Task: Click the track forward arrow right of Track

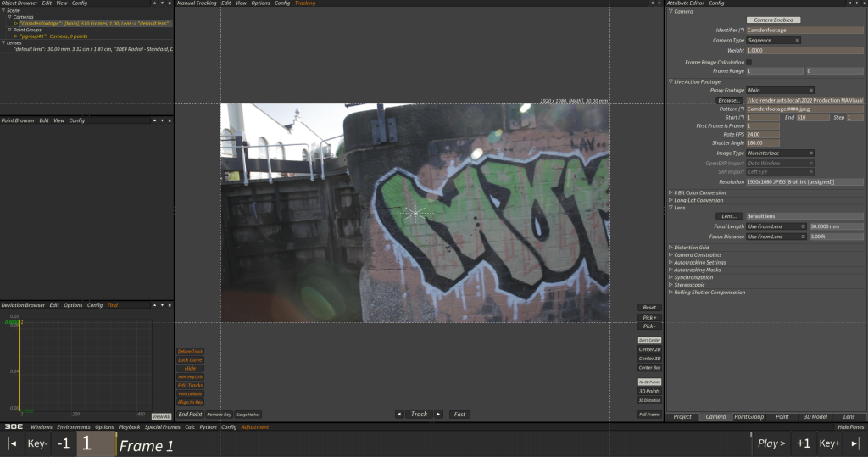Action: pyautogui.click(x=438, y=415)
